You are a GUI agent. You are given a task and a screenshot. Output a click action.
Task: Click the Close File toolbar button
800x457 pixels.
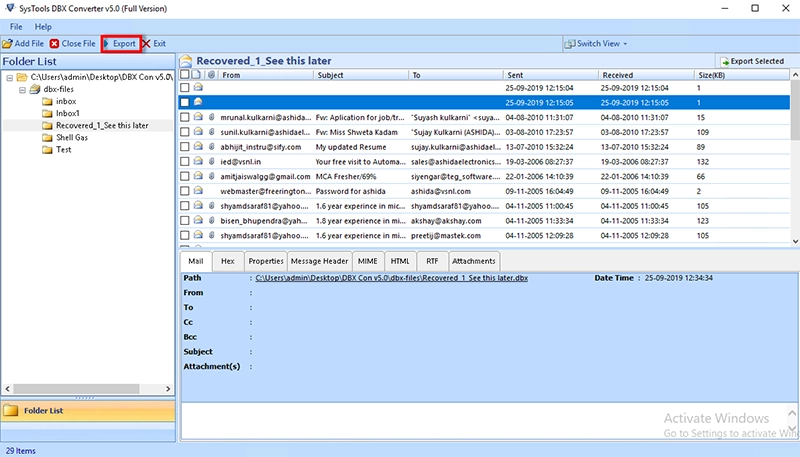(x=72, y=44)
